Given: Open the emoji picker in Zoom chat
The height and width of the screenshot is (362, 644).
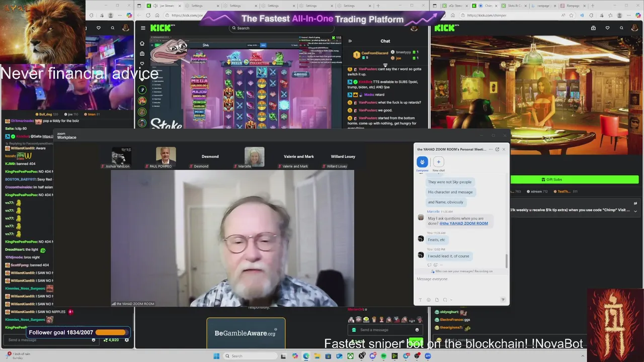Looking at the screenshot, I should pos(429,300).
